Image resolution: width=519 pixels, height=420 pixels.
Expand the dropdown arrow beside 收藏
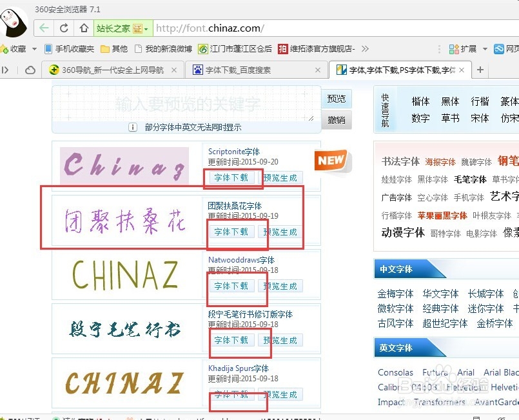[34, 49]
